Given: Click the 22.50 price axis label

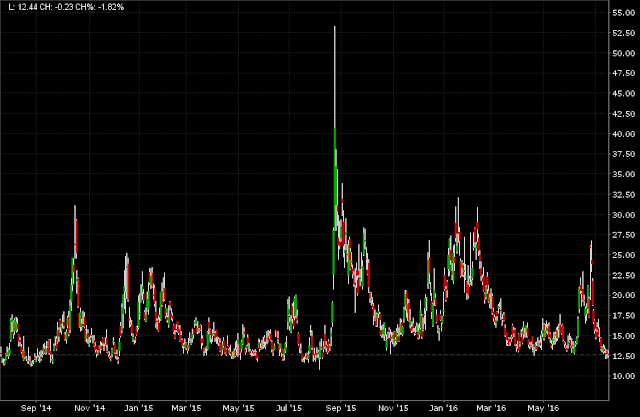Looking at the screenshot, I should click(624, 275).
